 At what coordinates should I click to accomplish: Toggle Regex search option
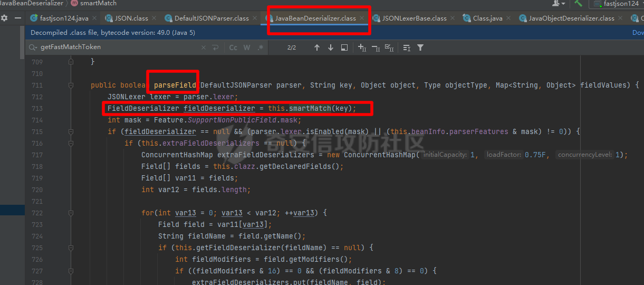pos(260,47)
